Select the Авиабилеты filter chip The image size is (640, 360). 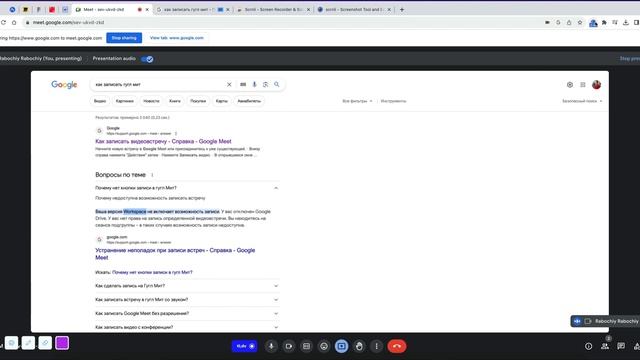pos(249,101)
